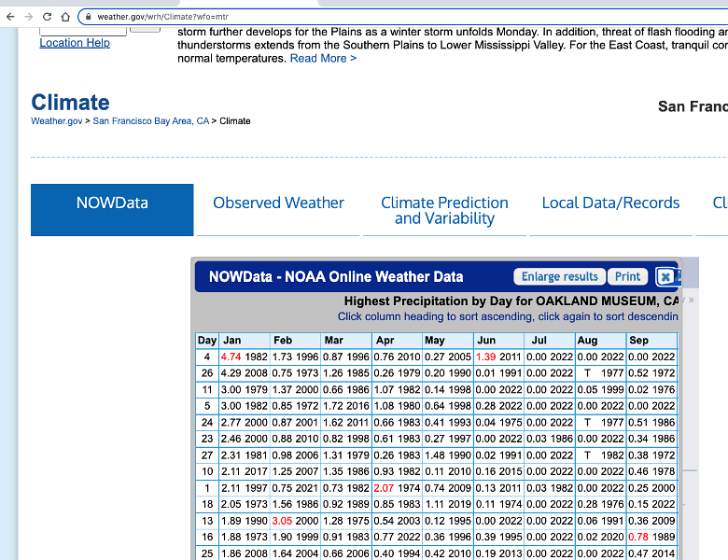Viewport: 728px width, 560px height.
Task: Click the Read More link
Action: [x=323, y=58]
